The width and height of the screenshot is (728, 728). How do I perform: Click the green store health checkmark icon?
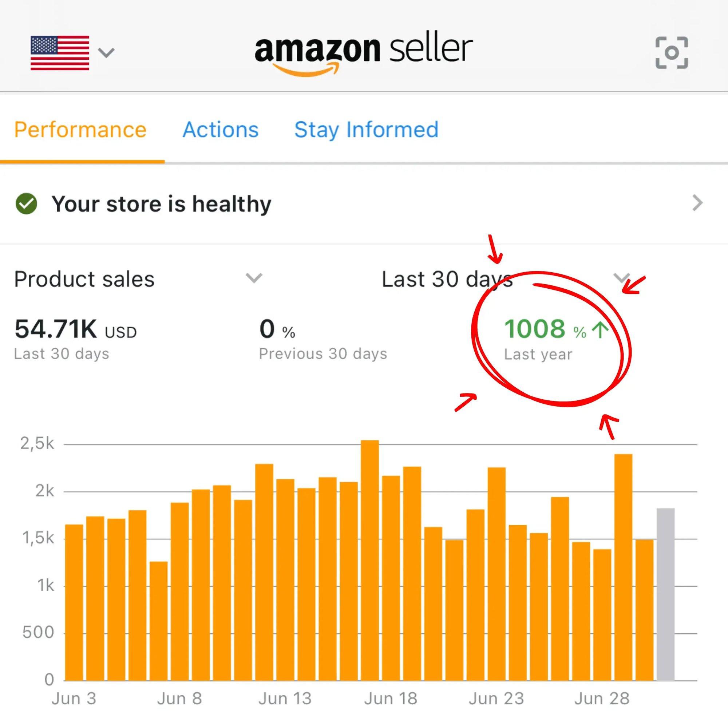click(x=26, y=204)
